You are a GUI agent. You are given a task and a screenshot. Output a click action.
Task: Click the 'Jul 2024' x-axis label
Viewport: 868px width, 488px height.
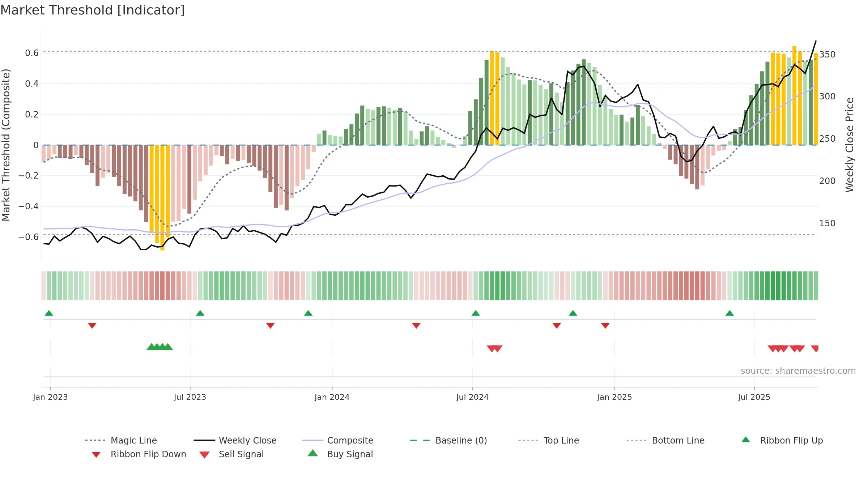click(472, 397)
